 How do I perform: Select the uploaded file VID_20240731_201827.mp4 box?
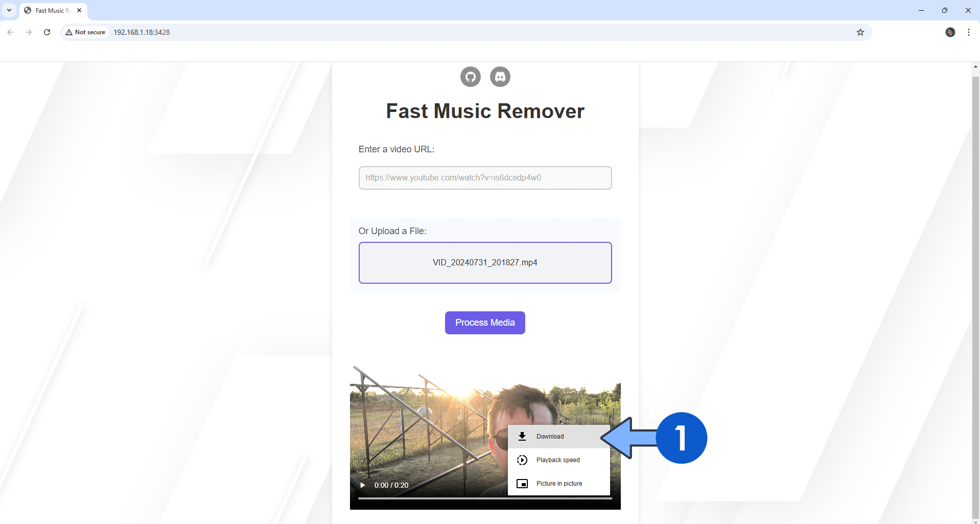coord(485,263)
